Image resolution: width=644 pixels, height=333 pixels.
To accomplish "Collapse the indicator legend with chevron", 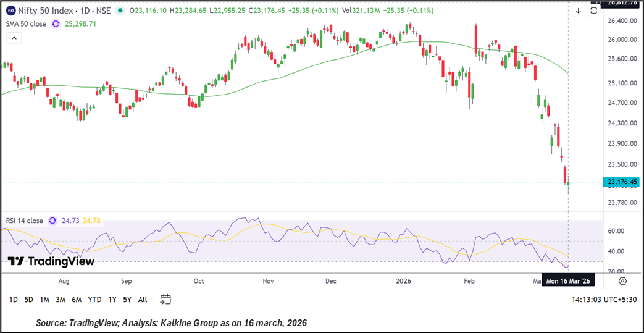I will click(x=14, y=38).
